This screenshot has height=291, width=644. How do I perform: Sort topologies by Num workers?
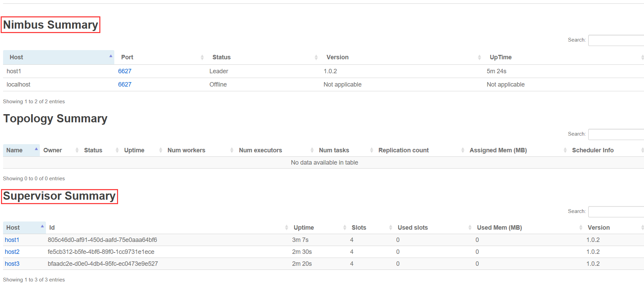(x=186, y=150)
